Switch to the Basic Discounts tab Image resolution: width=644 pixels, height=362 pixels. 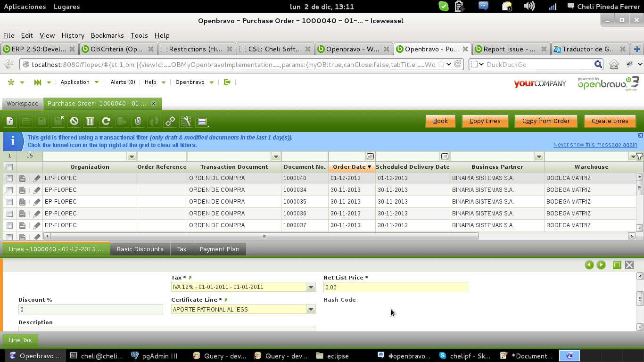pyautogui.click(x=140, y=249)
